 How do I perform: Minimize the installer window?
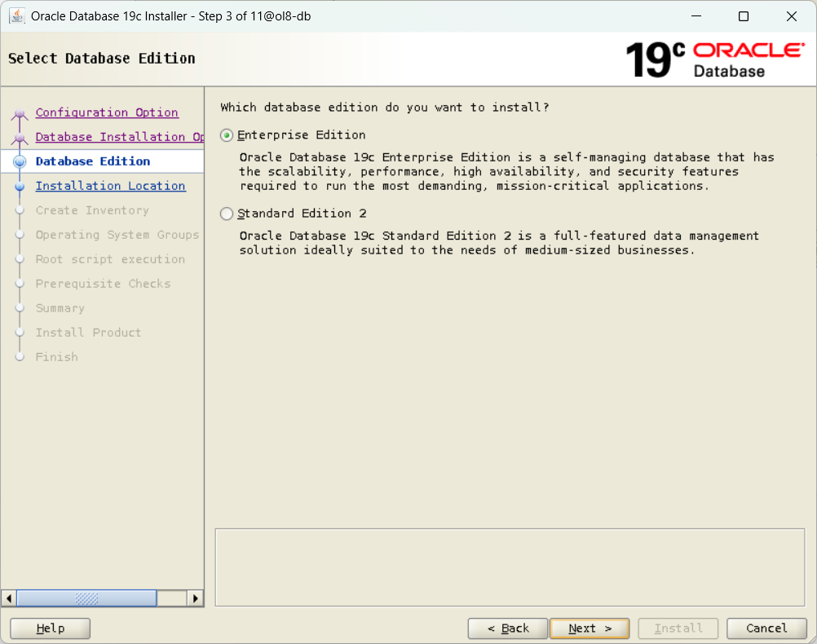click(696, 16)
